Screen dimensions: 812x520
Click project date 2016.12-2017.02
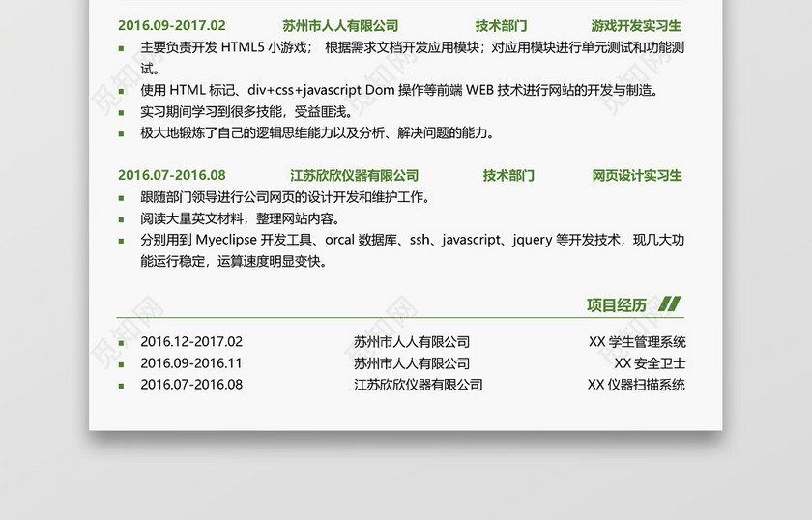(191, 342)
